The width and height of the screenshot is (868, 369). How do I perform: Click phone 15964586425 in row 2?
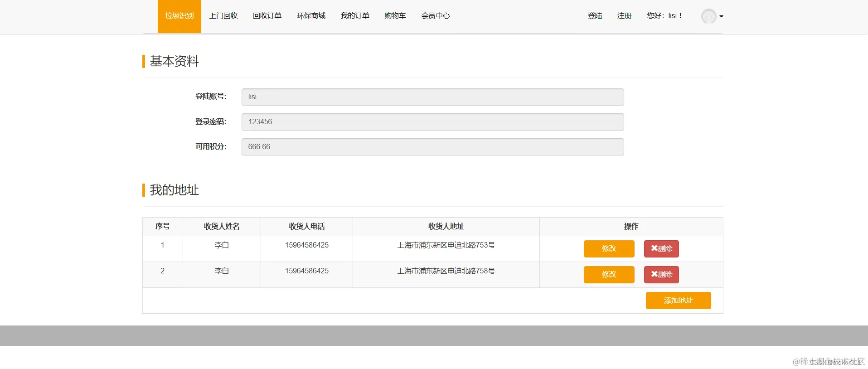point(307,271)
